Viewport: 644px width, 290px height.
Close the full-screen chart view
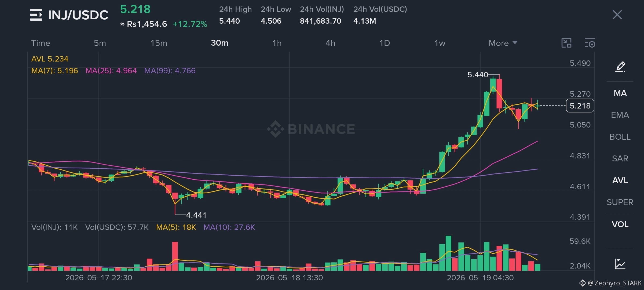[617, 15]
